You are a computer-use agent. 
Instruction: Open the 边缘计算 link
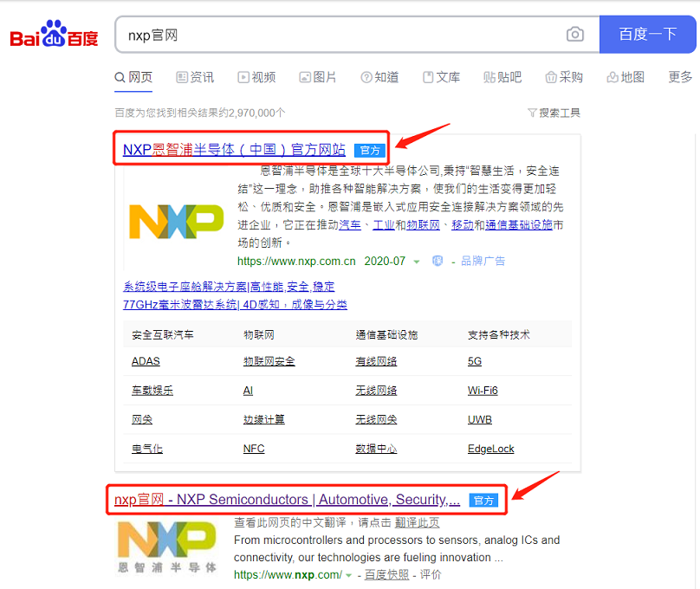click(x=264, y=419)
